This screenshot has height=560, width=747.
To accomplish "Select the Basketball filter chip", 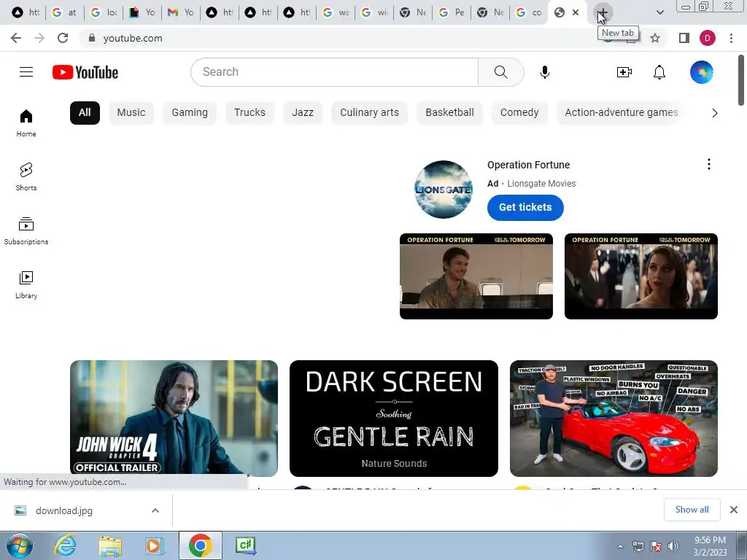I will click(449, 113).
